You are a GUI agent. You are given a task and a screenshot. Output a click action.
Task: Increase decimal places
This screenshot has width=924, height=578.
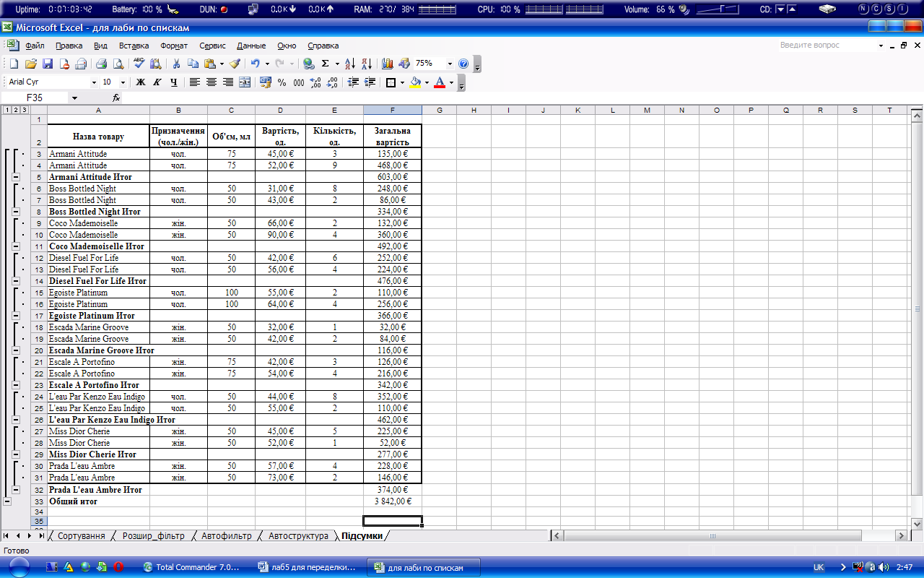(x=315, y=82)
